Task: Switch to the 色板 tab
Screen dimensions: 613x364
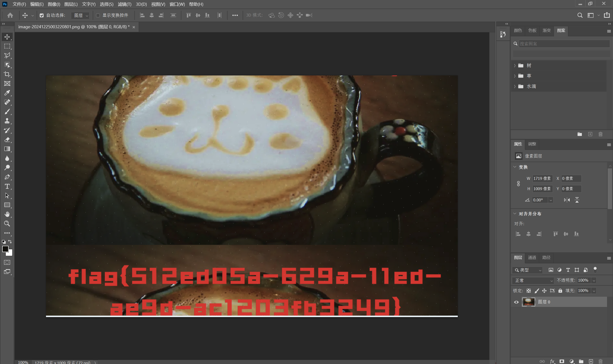Action: [532, 30]
